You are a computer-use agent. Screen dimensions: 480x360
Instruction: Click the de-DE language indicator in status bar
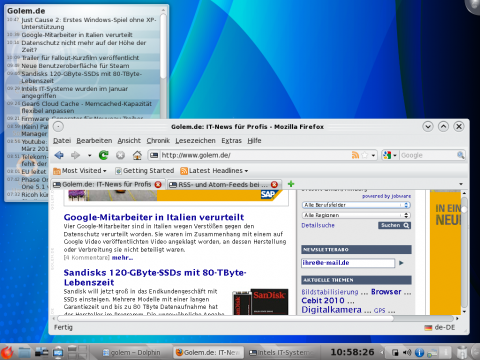pyautogui.click(x=440, y=327)
